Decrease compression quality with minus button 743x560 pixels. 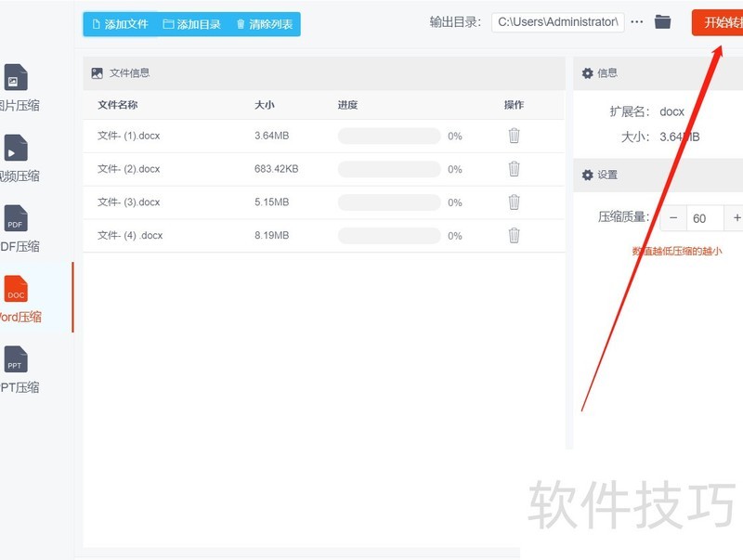coord(673,218)
